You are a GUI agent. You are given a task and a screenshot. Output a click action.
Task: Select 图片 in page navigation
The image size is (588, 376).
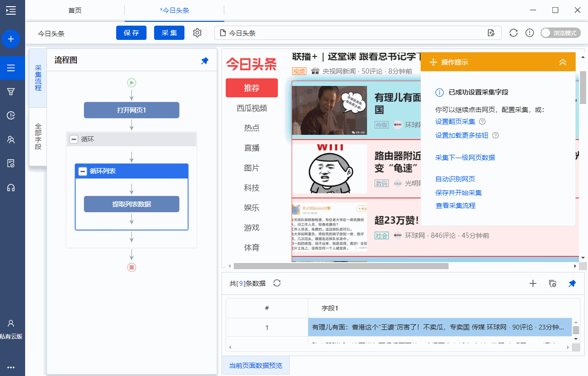click(x=252, y=168)
